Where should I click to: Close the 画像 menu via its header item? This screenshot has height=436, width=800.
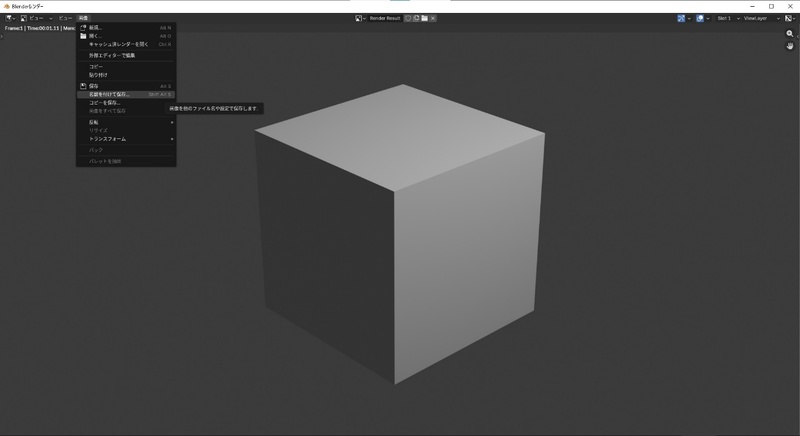83,18
